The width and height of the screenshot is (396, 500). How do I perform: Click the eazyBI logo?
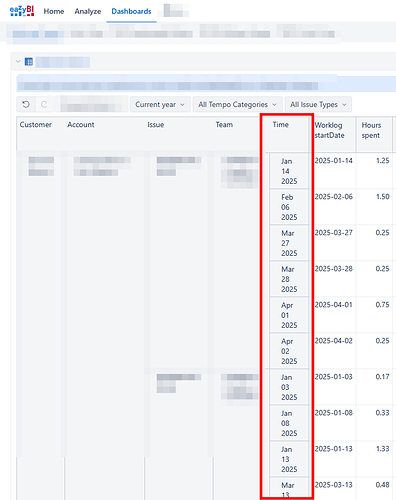pos(22,11)
